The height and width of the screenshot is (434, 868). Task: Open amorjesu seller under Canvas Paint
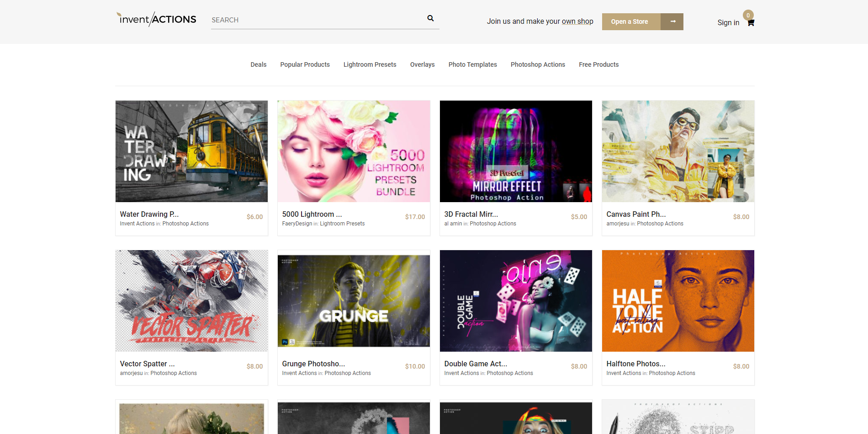pos(618,224)
